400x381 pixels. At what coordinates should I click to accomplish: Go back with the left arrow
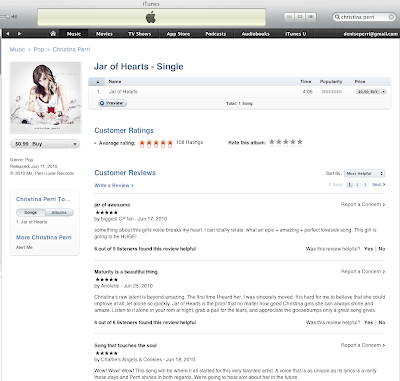(8, 33)
